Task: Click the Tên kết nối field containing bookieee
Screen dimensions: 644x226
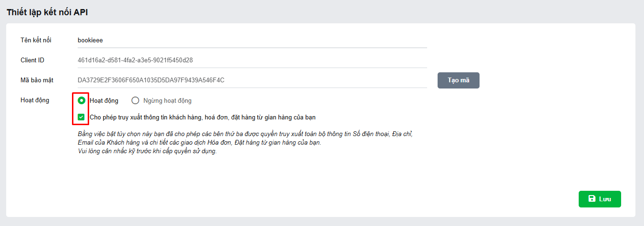Action: click(252, 40)
